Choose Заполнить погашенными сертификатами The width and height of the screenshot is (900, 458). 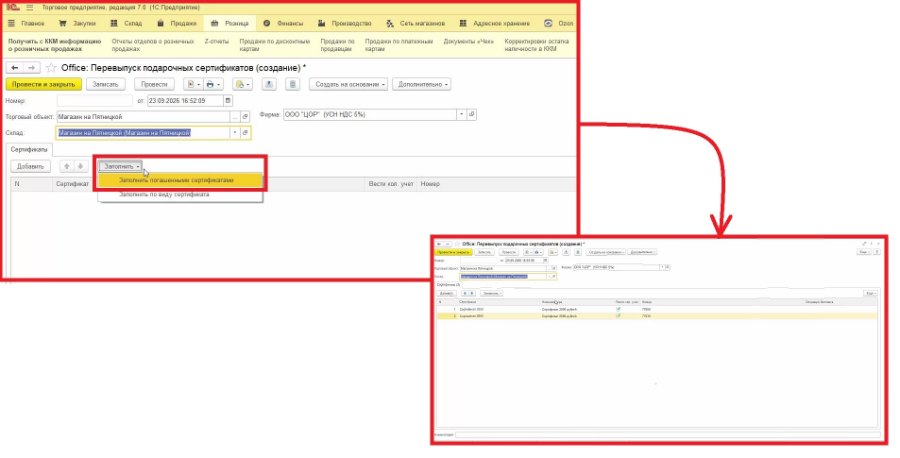click(180, 180)
